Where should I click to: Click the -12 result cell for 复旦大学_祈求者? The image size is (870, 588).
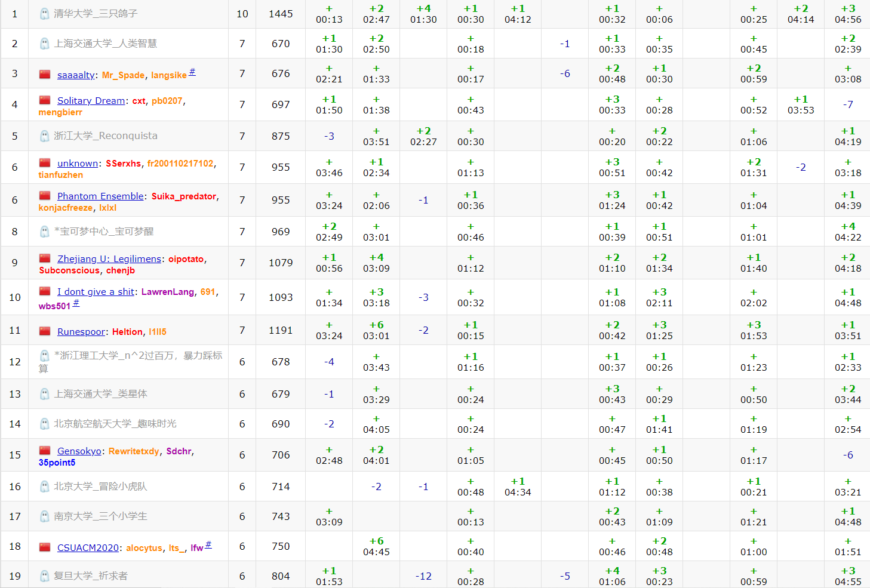pyautogui.click(x=423, y=576)
